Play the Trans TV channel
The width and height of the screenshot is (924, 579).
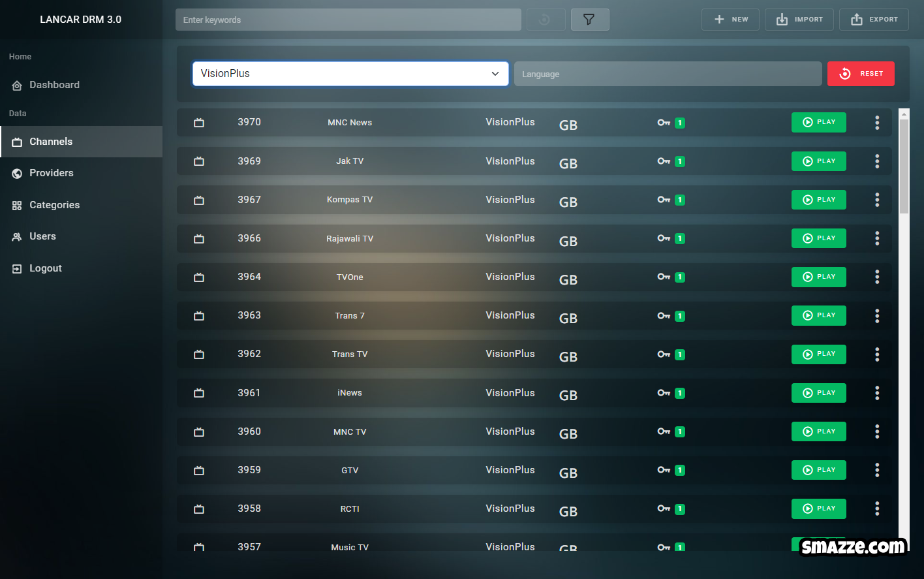(x=818, y=354)
